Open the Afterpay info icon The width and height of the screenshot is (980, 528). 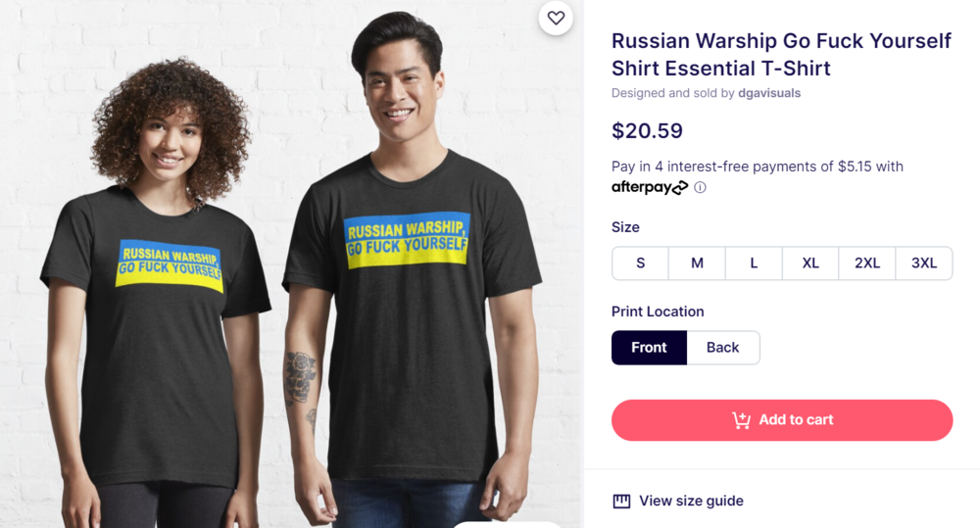(700, 187)
